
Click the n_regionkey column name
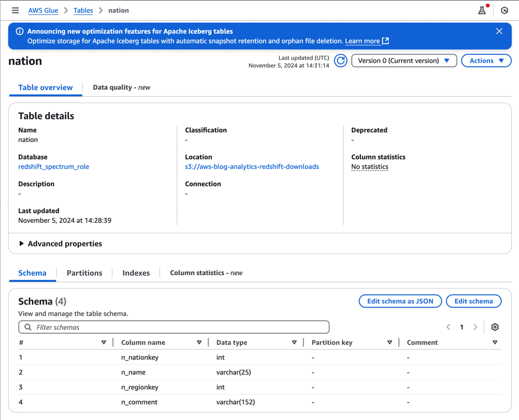(x=140, y=387)
